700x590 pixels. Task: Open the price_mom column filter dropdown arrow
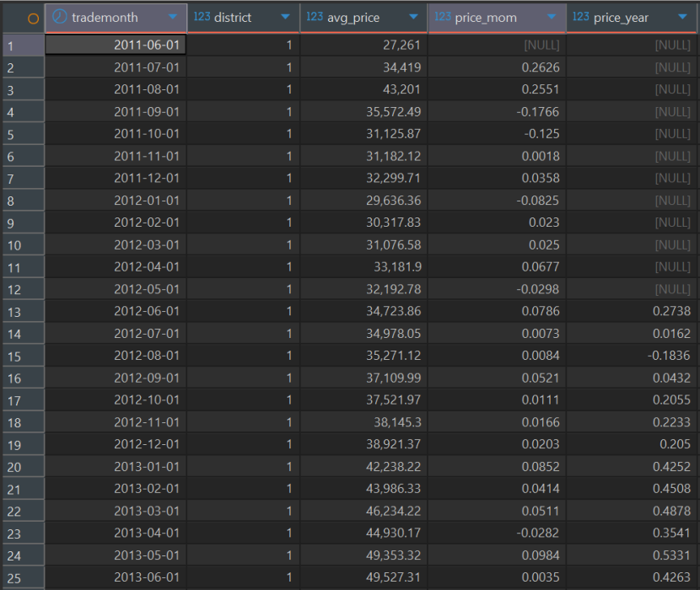pyautogui.click(x=552, y=17)
